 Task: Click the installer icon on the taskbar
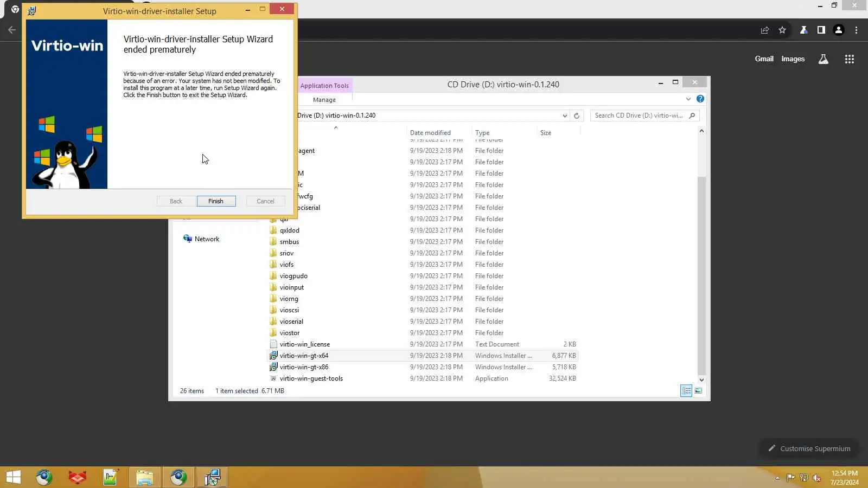(212, 477)
